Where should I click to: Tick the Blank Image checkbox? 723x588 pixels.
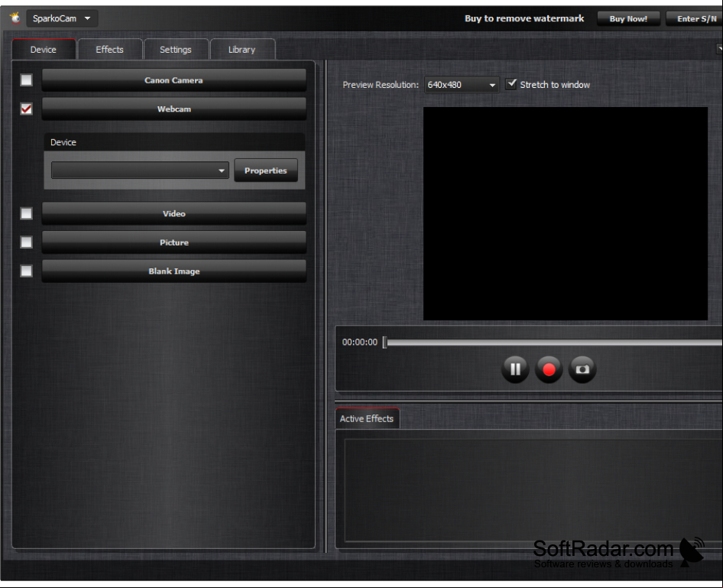[x=26, y=271]
